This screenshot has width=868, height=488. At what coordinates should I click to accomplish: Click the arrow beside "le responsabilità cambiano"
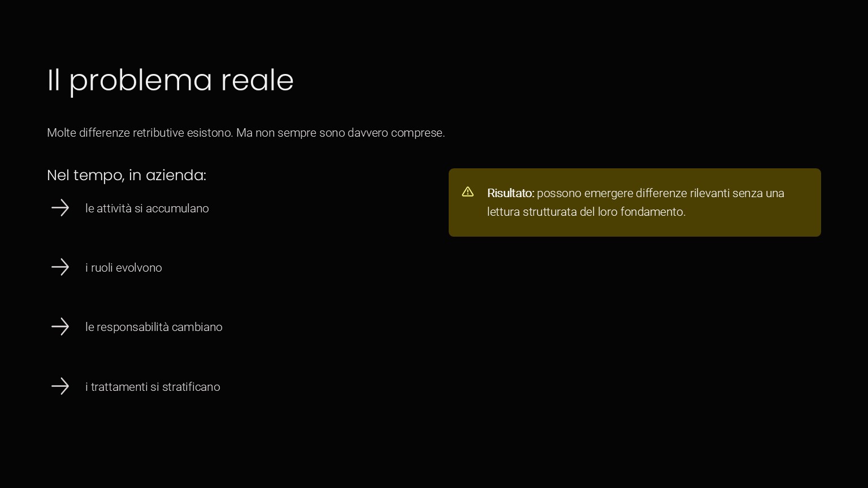(x=60, y=326)
